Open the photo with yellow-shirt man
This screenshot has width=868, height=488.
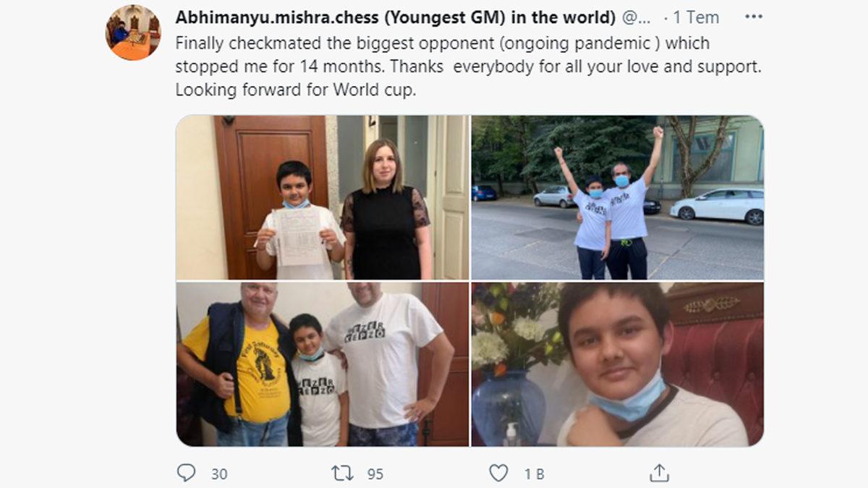(323, 364)
